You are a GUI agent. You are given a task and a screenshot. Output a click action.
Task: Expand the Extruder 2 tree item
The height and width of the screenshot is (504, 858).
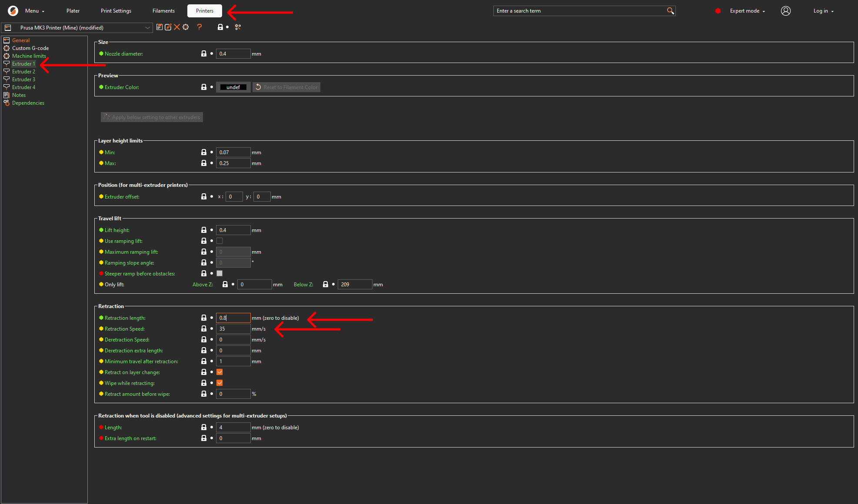click(x=23, y=71)
